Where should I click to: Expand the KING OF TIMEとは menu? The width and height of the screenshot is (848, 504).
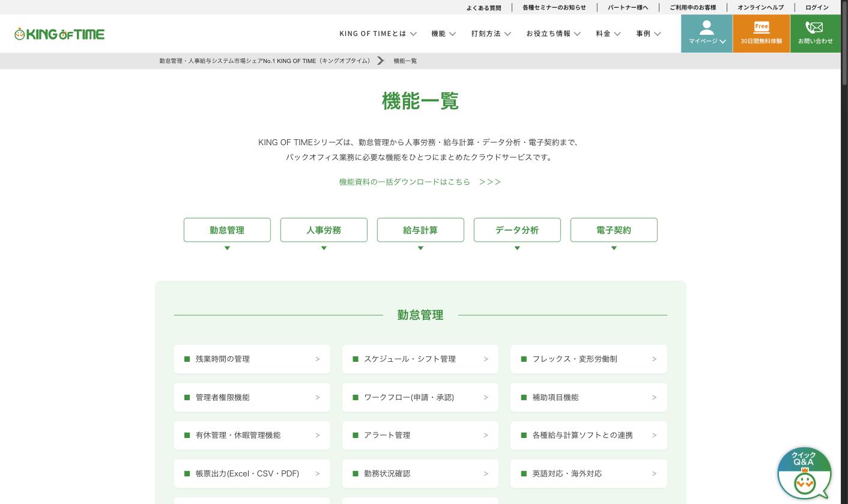(x=378, y=34)
